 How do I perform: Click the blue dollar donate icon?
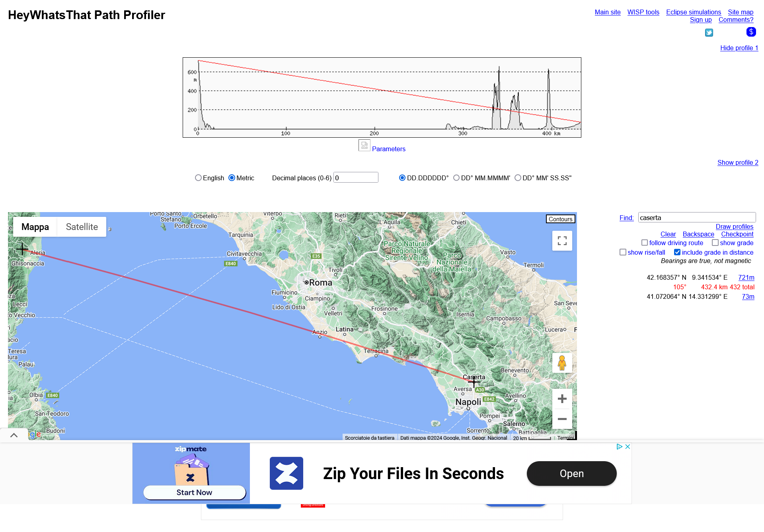pos(751,32)
